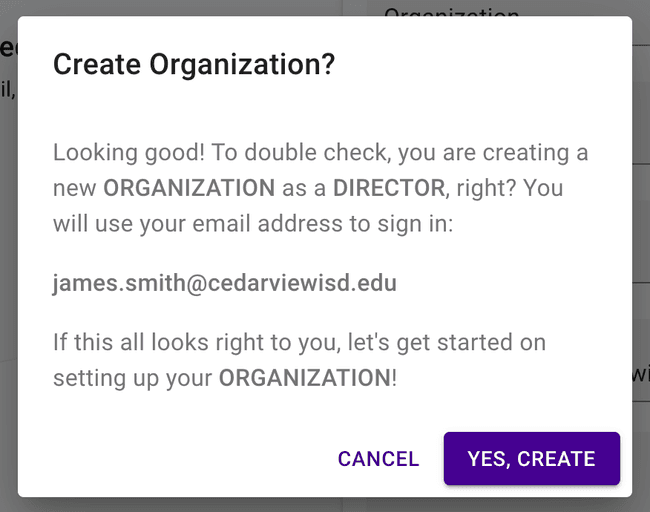The height and width of the screenshot is (512, 650).
Task: Click bold ORGANIZATION! in the last paragraph
Action: click(308, 378)
